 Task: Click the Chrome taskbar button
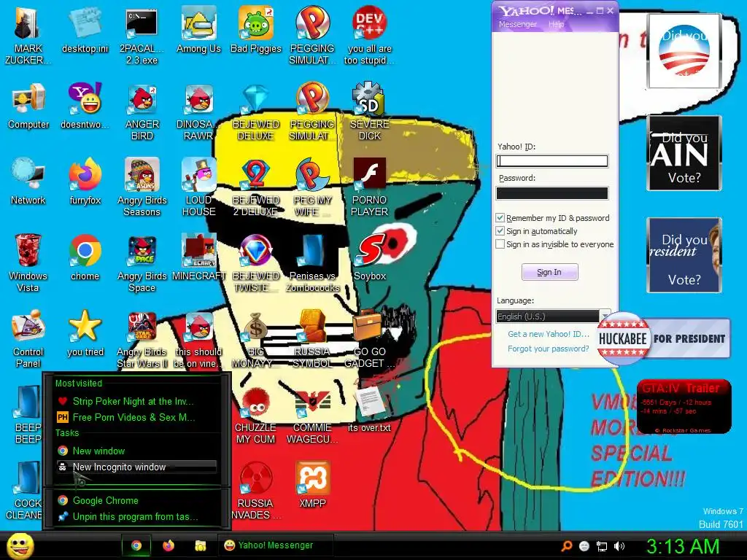[136, 545]
